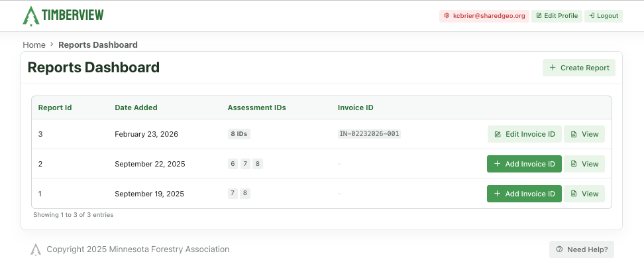The height and width of the screenshot is (272, 644).
Task: Click the pencil icon in Edit Profile
Action: [539, 16]
